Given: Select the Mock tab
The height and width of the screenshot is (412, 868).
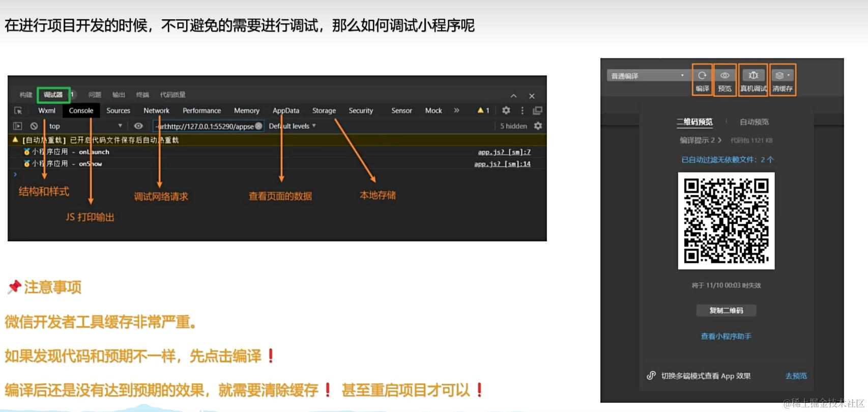Looking at the screenshot, I should pyautogui.click(x=433, y=111).
